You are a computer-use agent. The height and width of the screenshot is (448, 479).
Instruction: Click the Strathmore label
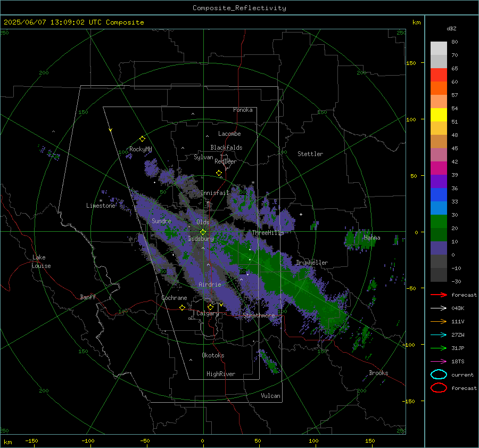[259, 315]
